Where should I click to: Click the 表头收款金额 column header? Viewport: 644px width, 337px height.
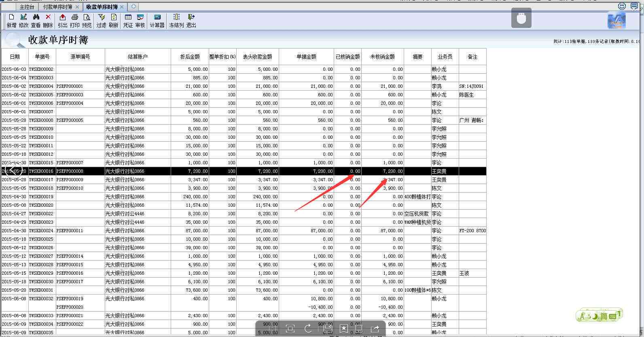(x=258, y=57)
